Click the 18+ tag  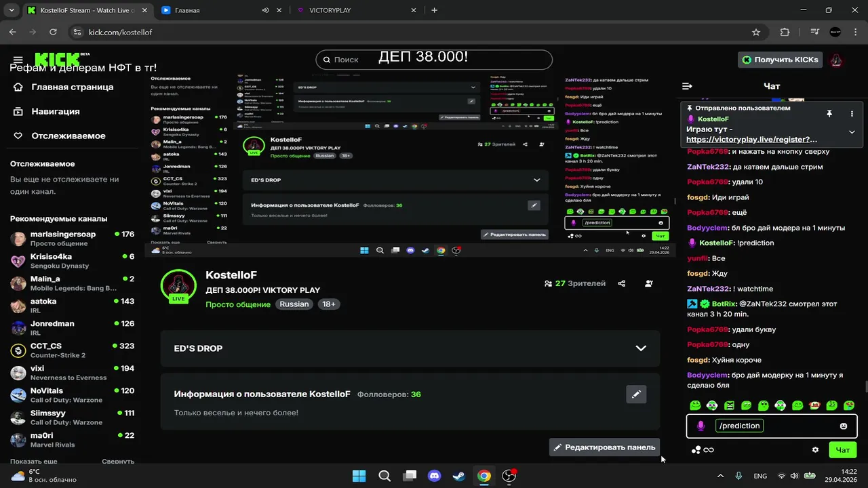pos(329,304)
